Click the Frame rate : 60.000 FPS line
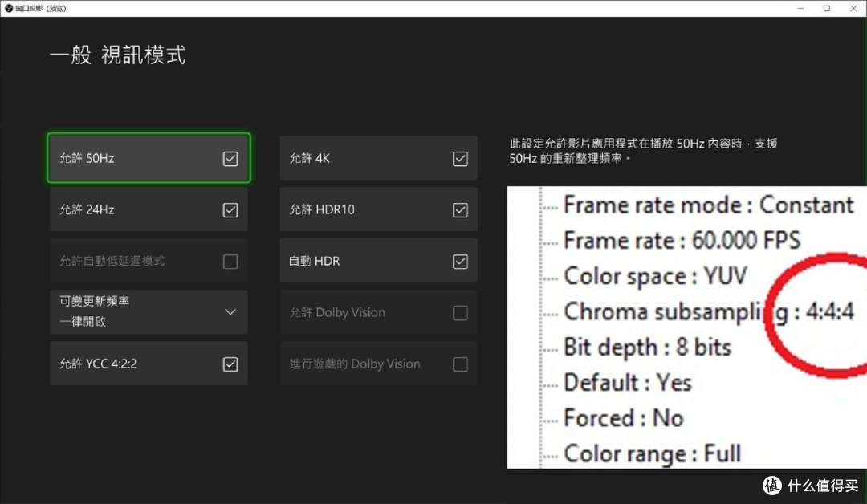The height and width of the screenshot is (504, 867). (x=682, y=241)
